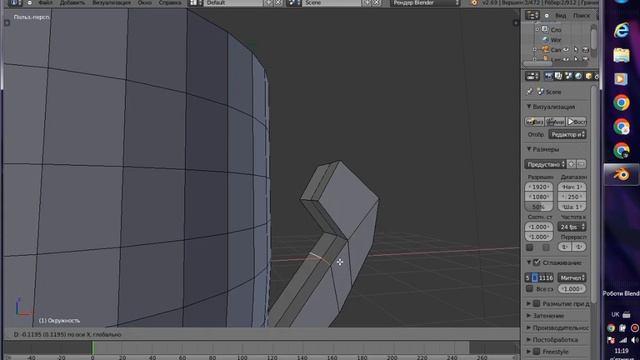Click the Scene datablock icon in properties
The width and height of the screenshot is (640, 360).
[540, 91]
